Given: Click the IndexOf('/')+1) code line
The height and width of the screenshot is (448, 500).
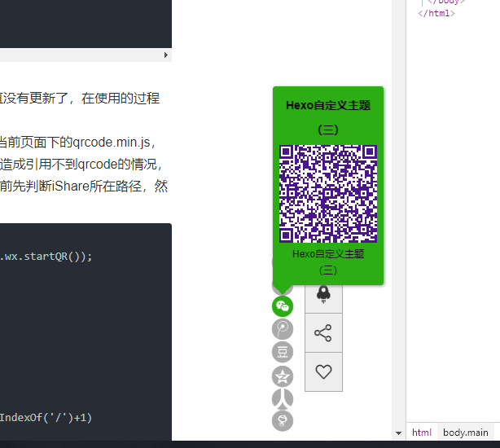Looking at the screenshot, I should coord(46,418).
